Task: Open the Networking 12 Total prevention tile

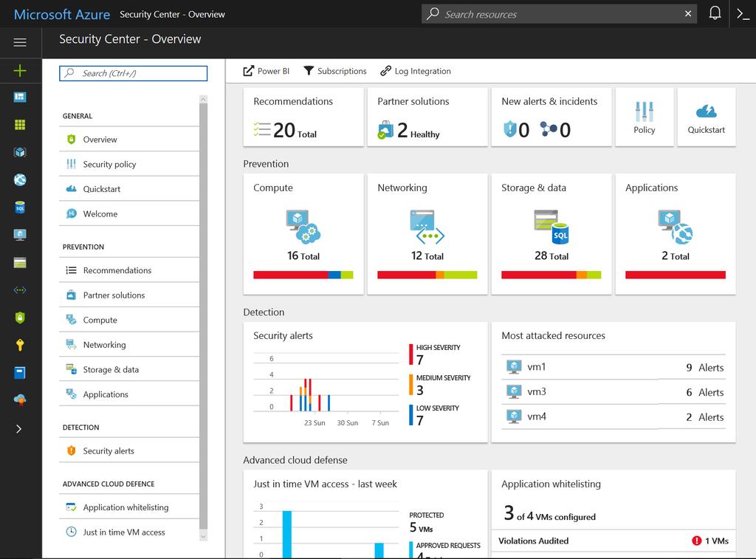Action: (427, 234)
